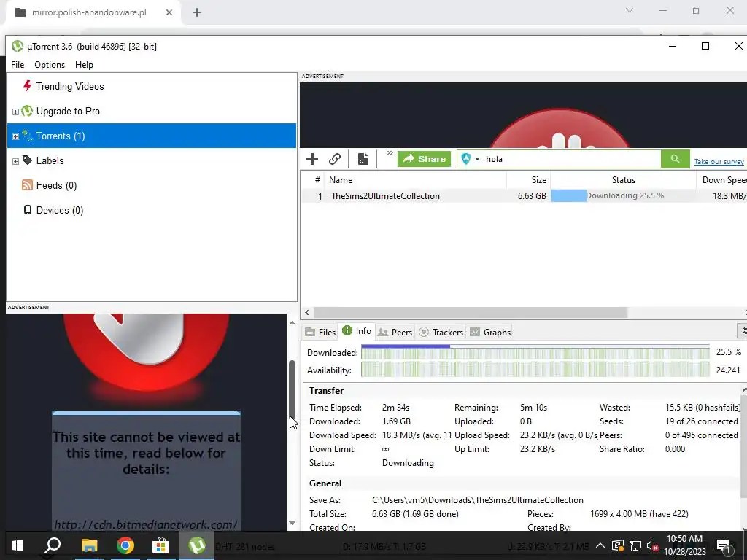Viewport: 747px width, 560px height.
Task: Sort by the Status column header
Action: 623,180
